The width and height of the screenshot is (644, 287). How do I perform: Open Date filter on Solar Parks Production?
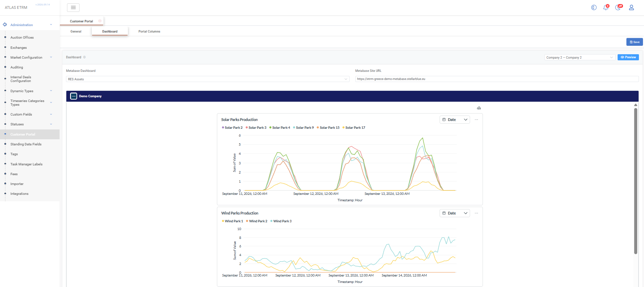click(454, 120)
